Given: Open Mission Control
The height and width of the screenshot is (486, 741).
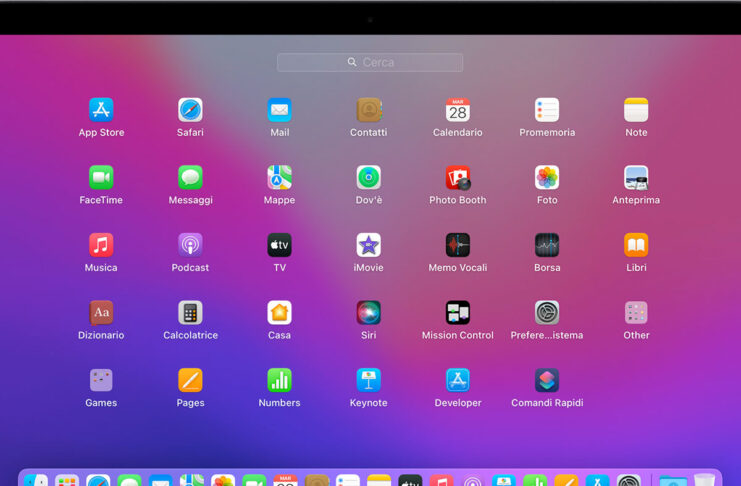Looking at the screenshot, I should click(x=458, y=312).
